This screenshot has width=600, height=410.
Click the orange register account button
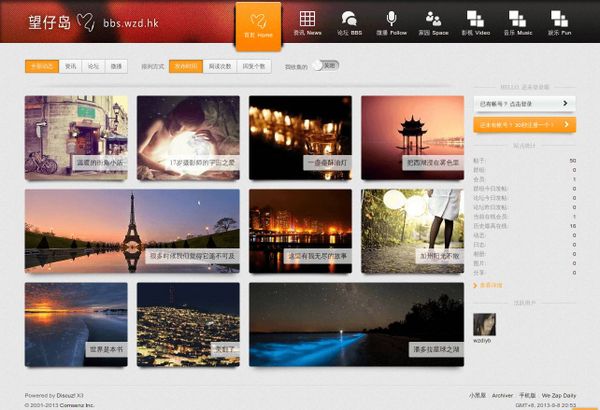coord(525,125)
